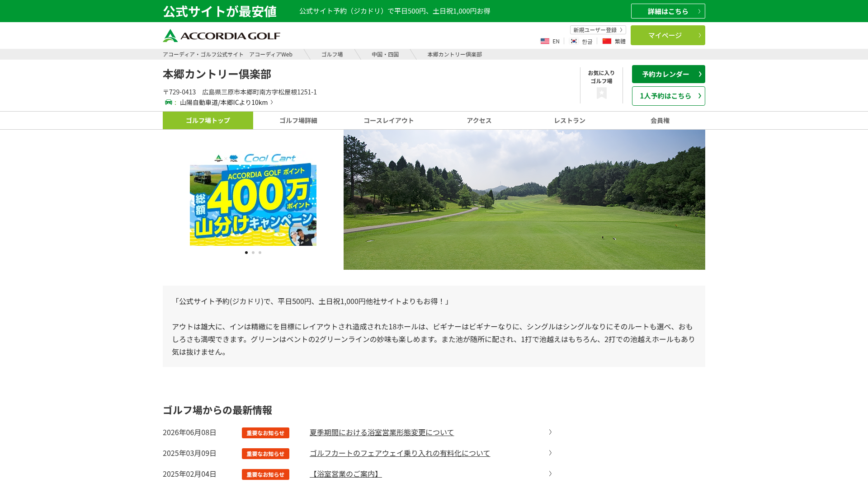868x488 pixels.
Task: Click 本郷カントリー倶楽部 breadcrumb item
Action: pyautogui.click(x=454, y=54)
